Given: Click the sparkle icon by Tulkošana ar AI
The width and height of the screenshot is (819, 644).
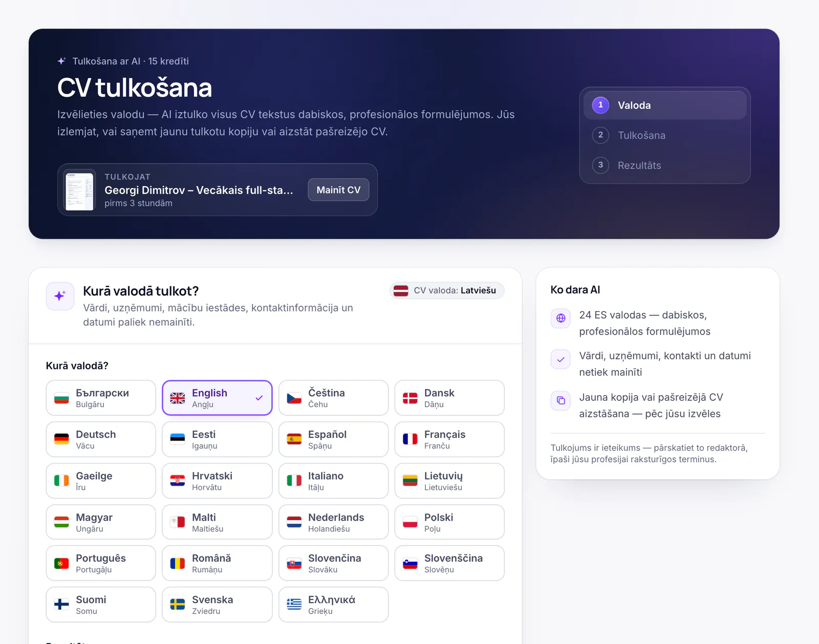Looking at the screenshot, I should click(61, 61).
